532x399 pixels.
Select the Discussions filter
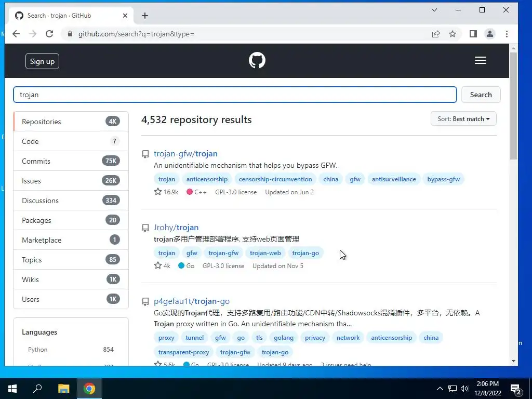click(71, 200)
